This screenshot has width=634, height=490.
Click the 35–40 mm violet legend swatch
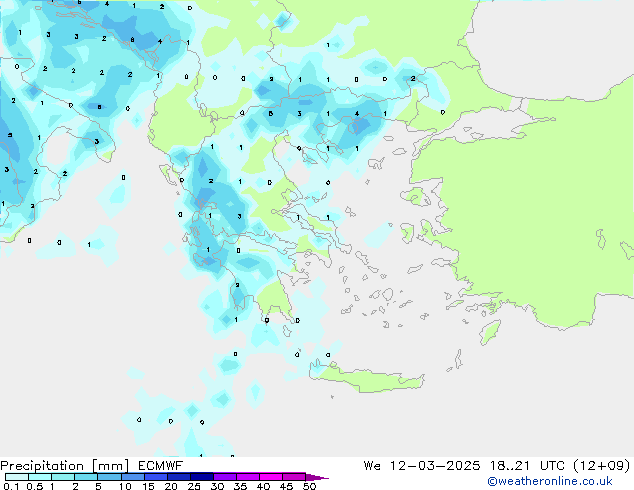tap(248, 477)
